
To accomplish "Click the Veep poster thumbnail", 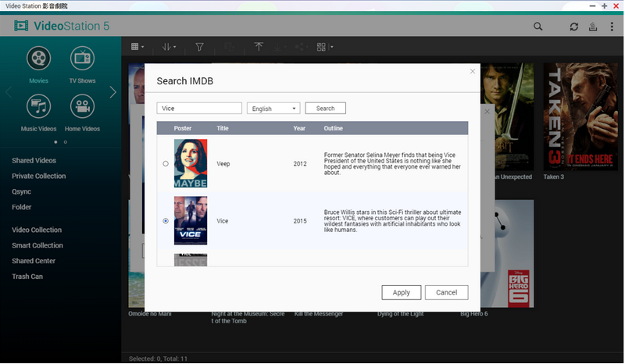I will coord(191,163).
